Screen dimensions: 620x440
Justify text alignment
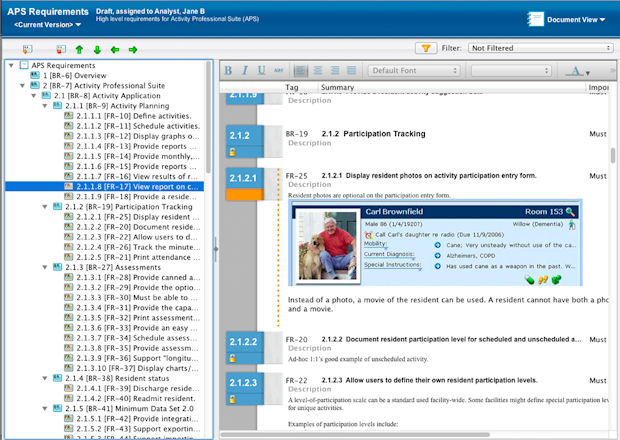coord(352,71)
